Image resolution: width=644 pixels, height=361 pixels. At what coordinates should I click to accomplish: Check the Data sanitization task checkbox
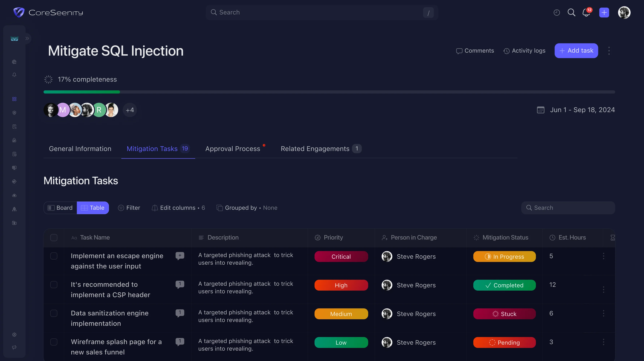tap(54, 313)
